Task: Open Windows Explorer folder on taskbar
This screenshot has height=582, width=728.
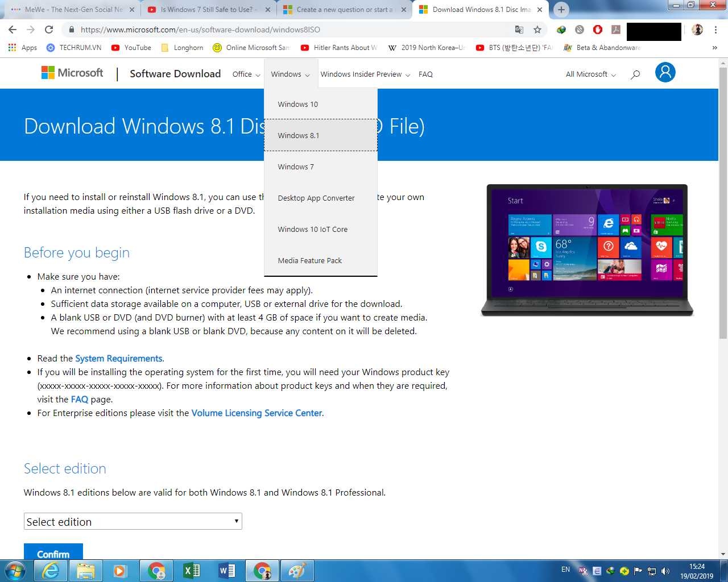Action: click(x=86, y=571)
